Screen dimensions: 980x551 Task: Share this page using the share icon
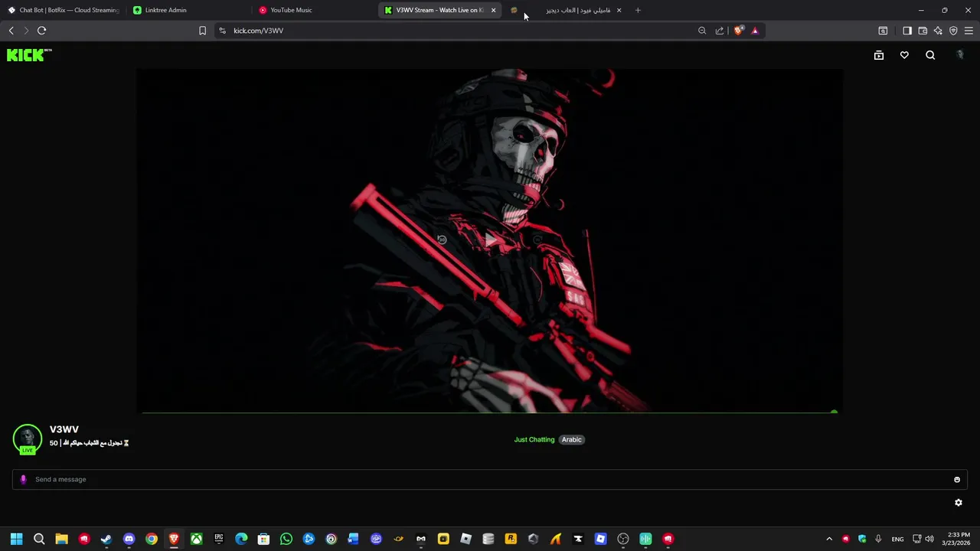point(720,31)
